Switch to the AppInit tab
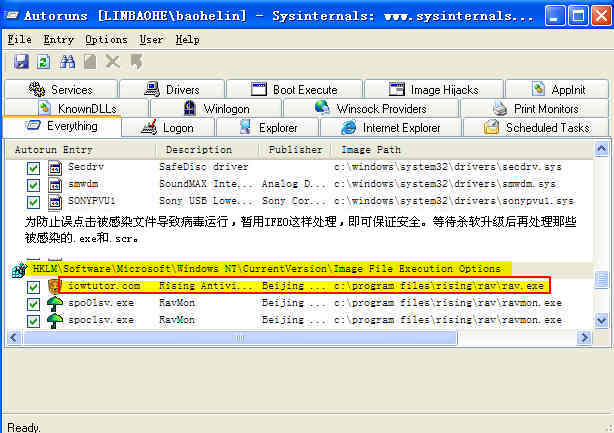The image size is (614, 433). (x=557, y=89)
